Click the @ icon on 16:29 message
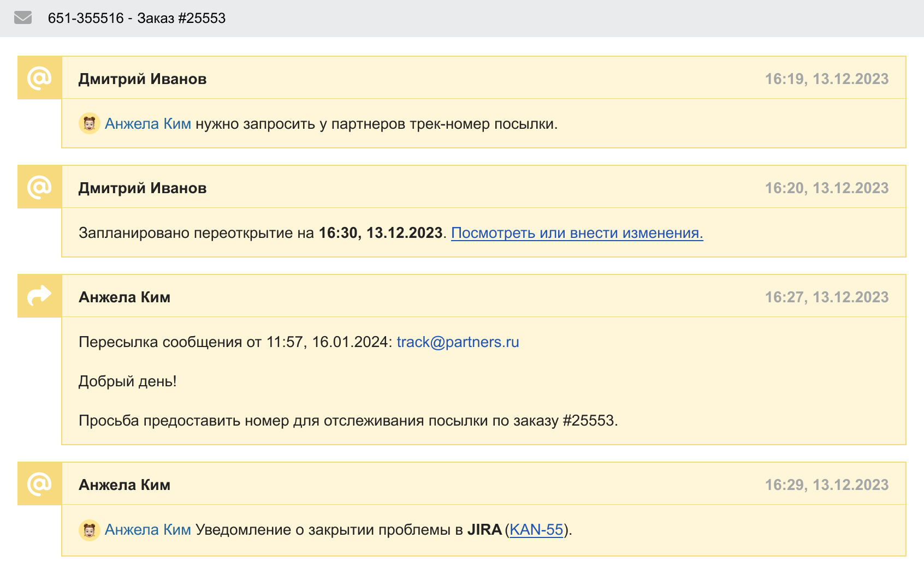Viewport: 924px width, 574px height. [x=39, y=484]
